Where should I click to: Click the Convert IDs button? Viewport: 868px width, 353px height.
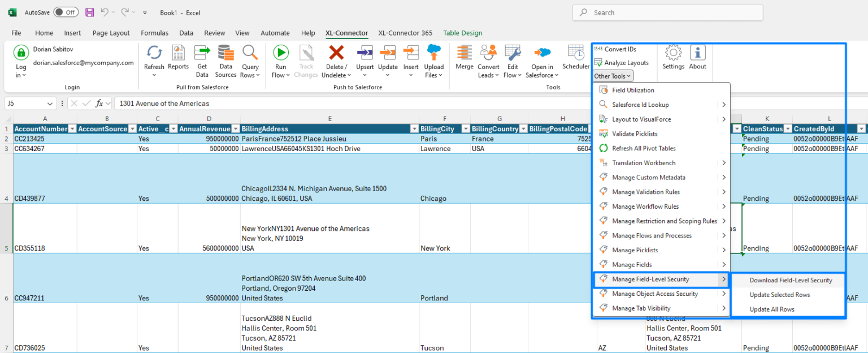pyautogui.click(x=615, y=49)
